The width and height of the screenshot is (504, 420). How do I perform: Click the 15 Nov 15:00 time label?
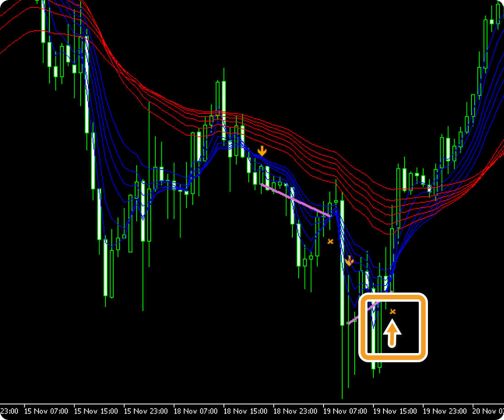pos(96,411)
